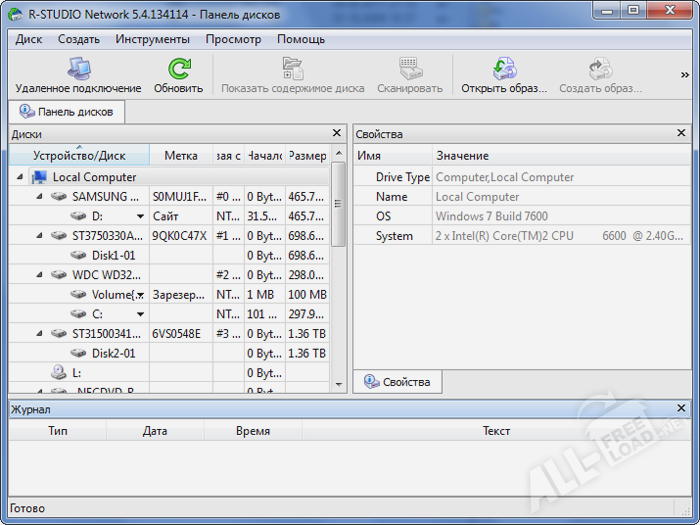The image size is (700, 525).
Task: Close the Журнал panel
Action: coord(681,408)
